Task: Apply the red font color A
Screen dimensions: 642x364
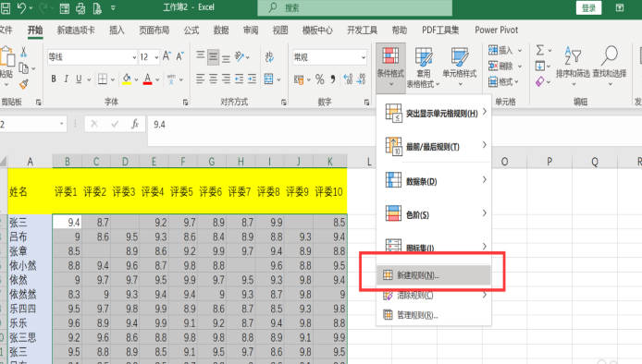Action: pyautogui.click(x=148, y=79)
